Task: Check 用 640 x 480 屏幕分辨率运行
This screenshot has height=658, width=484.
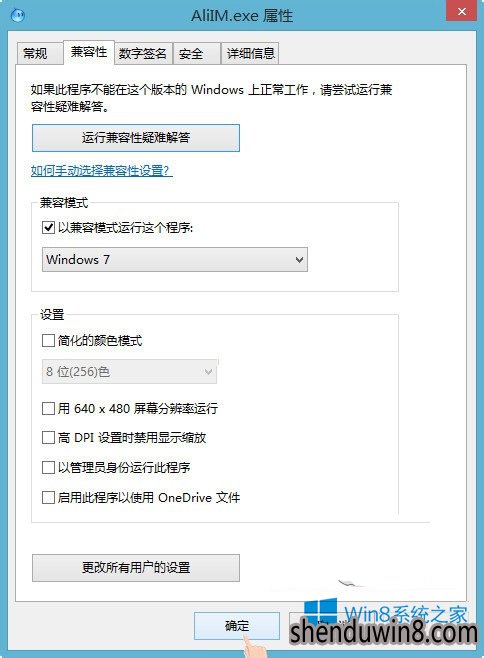Action: click(x=48, y=408)
